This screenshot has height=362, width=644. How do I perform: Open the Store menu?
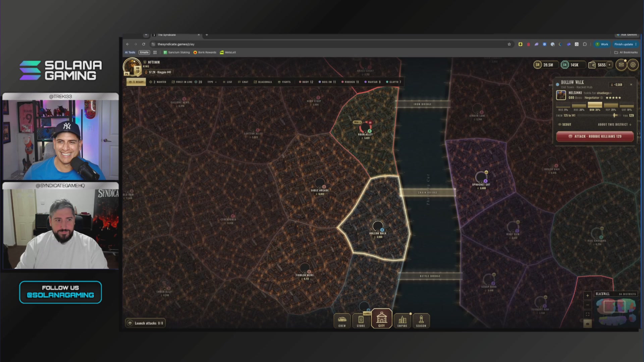pyautogui.click(x=361, y=321)
